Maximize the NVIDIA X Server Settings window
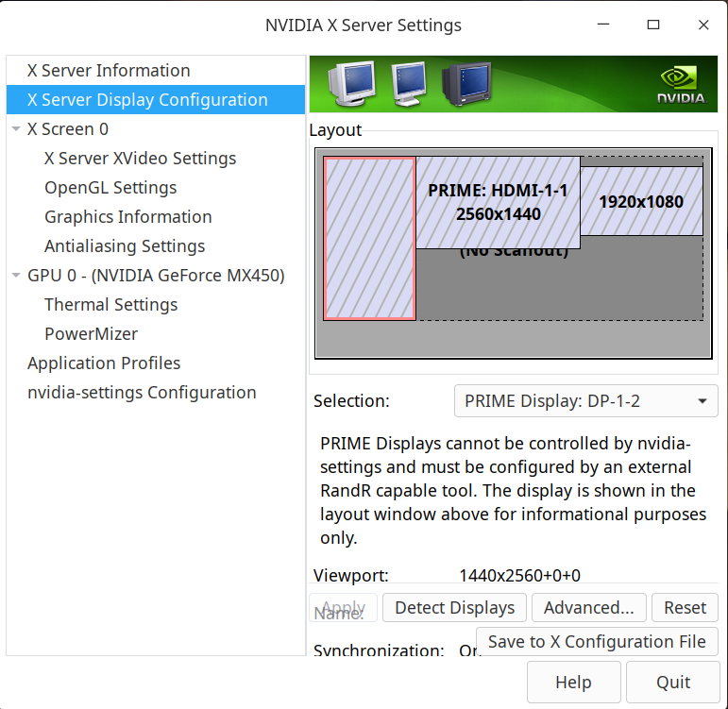The height and width of the screenshot is (709, 728). coord(653,25)
